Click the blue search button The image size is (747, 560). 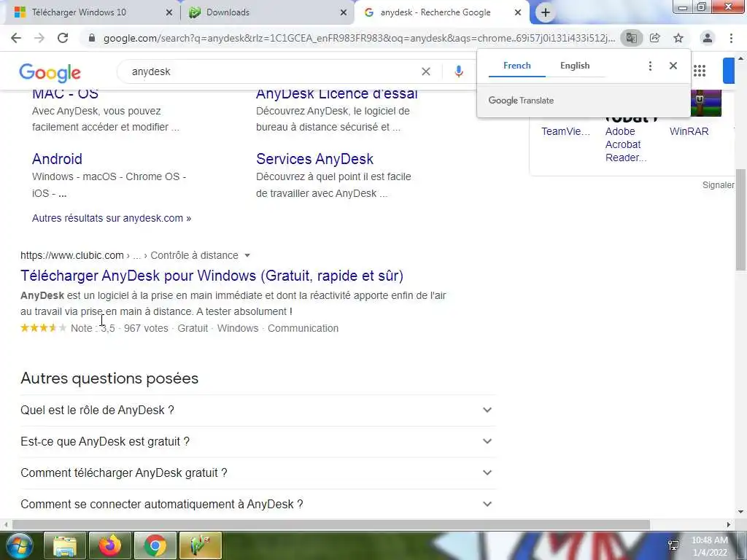click(729, 71)
